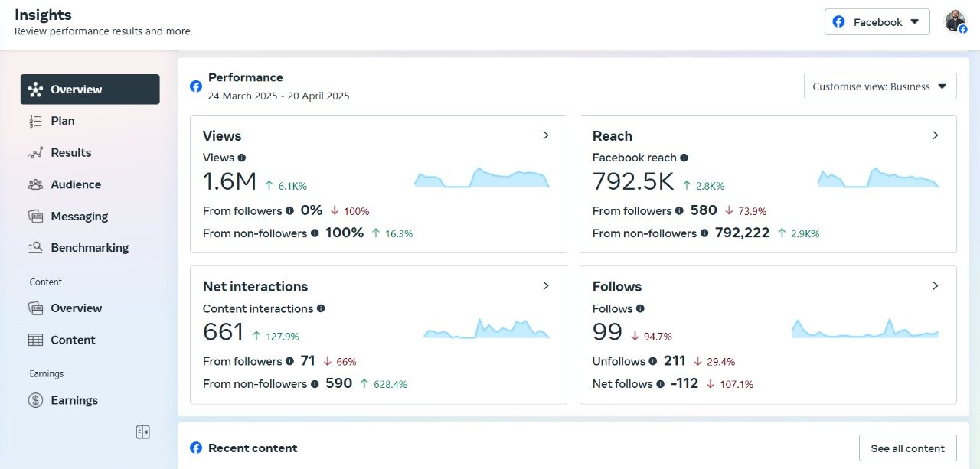
Task: Click info icon next to Follows metric
Action: click(640, 308)
